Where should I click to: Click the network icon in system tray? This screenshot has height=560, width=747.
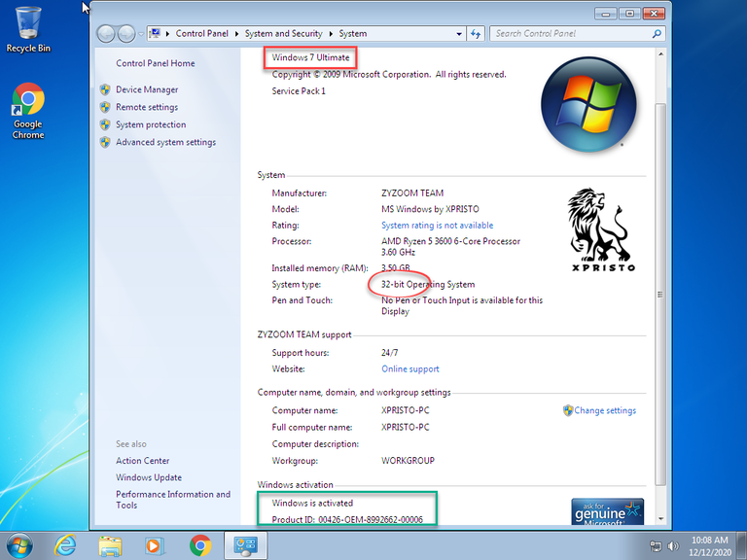click(656, 546)
